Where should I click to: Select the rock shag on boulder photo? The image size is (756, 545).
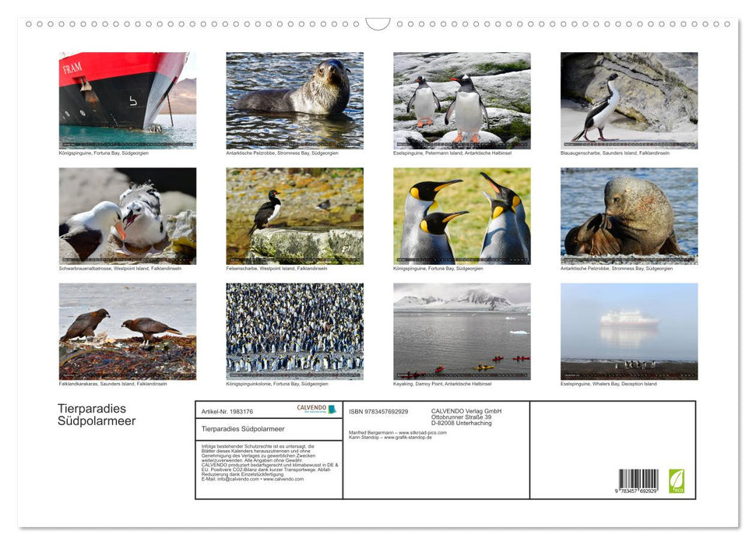tap(294, 216)
